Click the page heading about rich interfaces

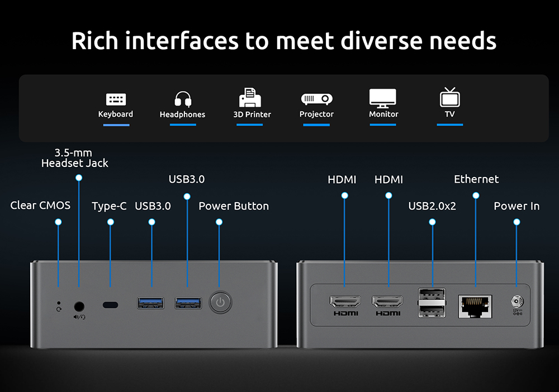(283, 41)
